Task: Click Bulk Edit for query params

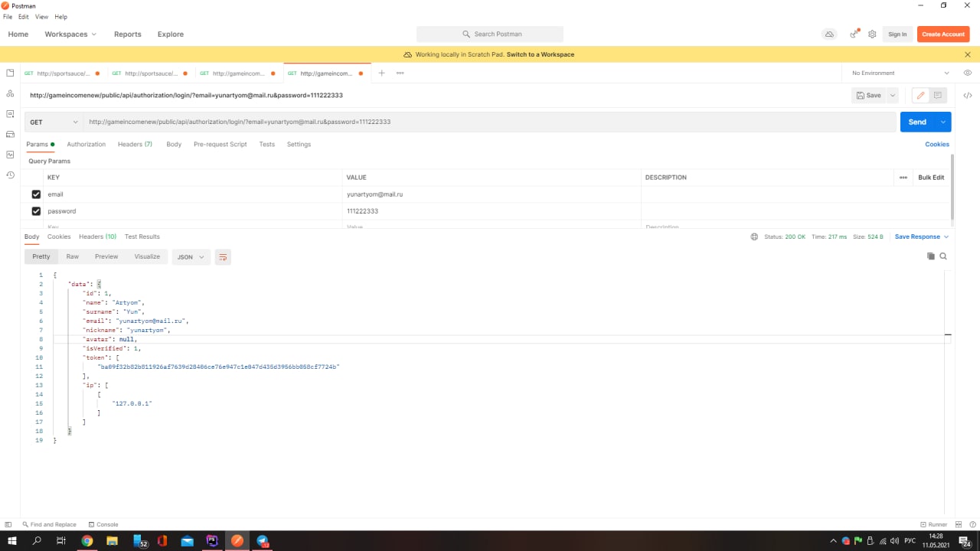Action: click(931, 178)
